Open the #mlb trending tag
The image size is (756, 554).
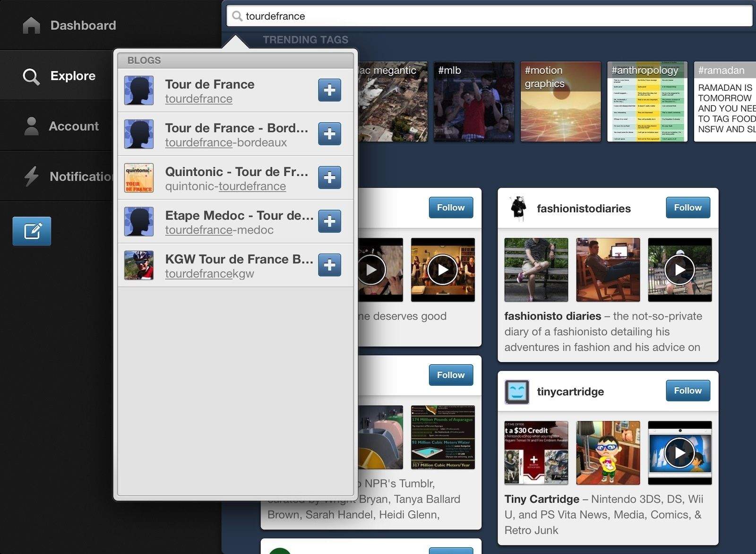pos(473,102)
